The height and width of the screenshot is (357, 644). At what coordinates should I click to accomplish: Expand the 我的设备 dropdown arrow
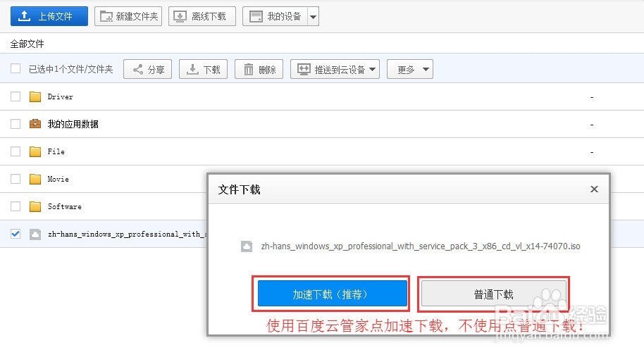314,17
